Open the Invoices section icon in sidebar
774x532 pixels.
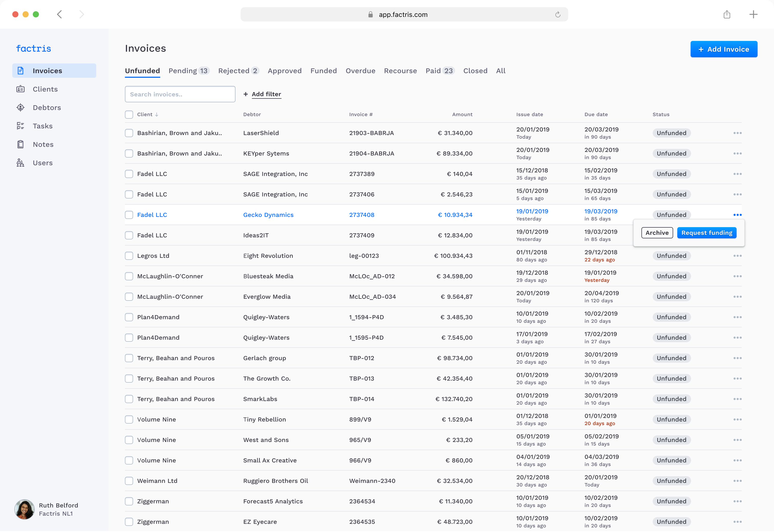pos(21,70)
